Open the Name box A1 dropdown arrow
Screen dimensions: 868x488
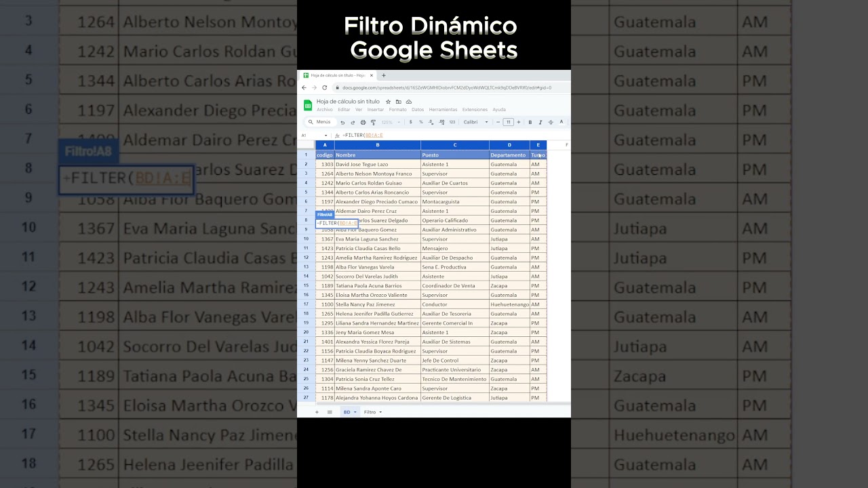point(325,136)
